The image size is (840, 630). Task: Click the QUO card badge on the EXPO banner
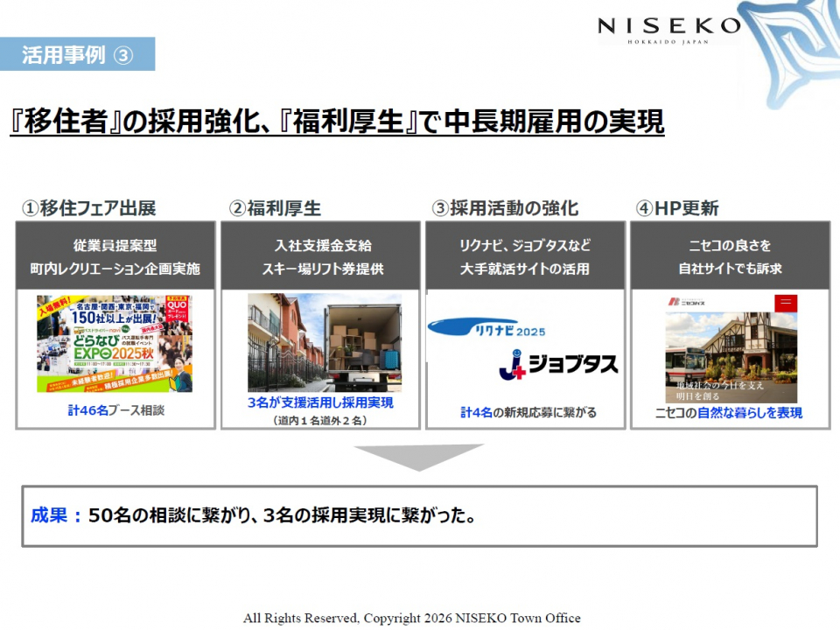175,311
